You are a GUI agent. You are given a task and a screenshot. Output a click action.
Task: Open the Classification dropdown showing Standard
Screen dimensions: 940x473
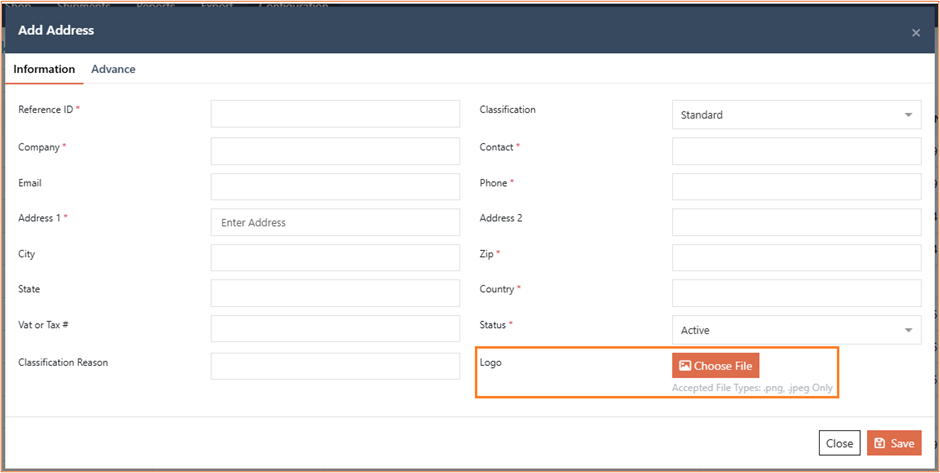tap(796, 115)
